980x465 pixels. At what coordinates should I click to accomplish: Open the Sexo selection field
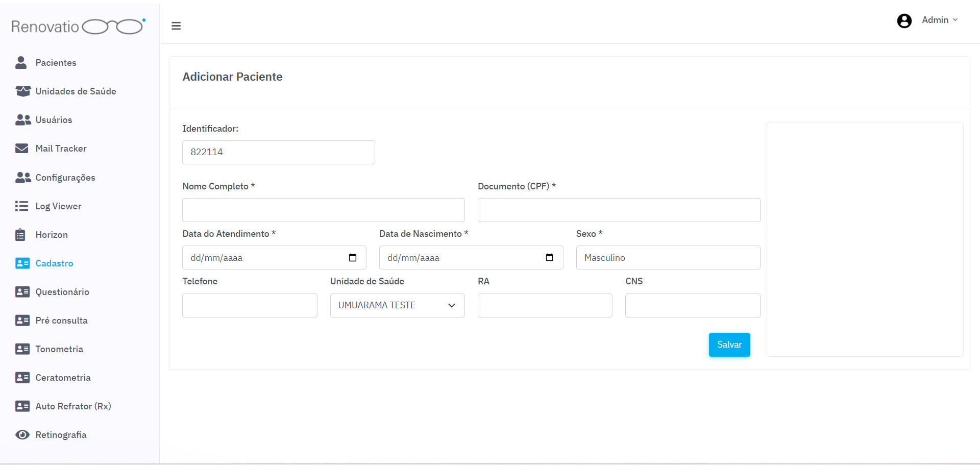click(x=668, y=258)
